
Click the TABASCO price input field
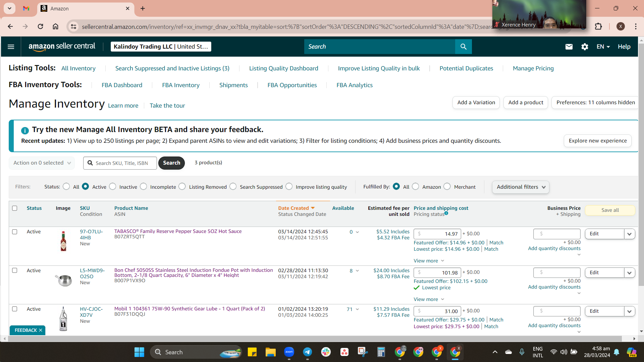(437, 234)
